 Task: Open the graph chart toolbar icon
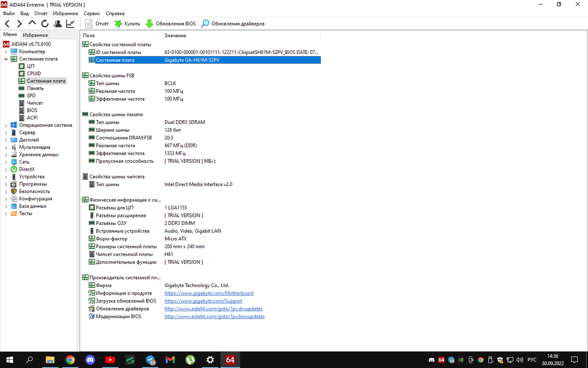coord(71,24)
